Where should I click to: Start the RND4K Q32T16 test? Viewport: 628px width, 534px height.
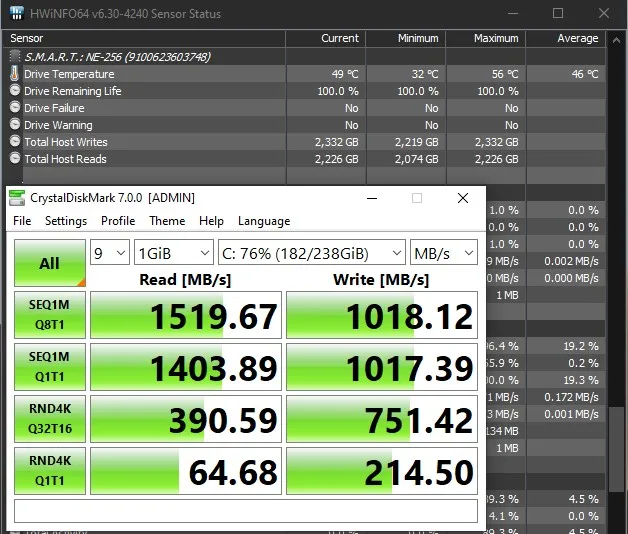click(50, 419)
